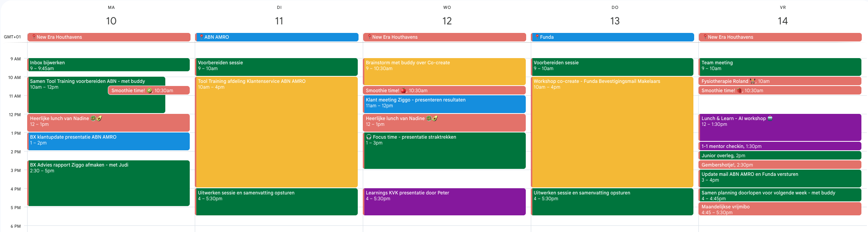Click the DI weekday label

point(279,7)
